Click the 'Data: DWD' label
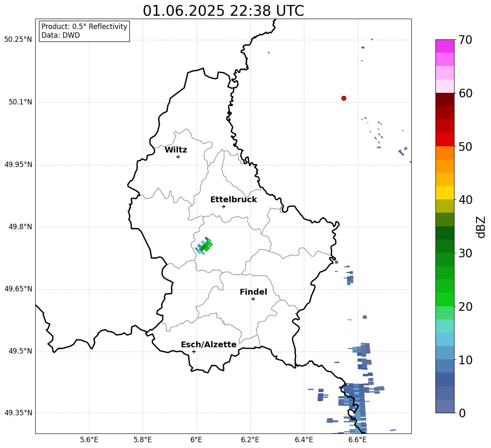The height and width of the screenshot is (448, 491). pos(61,35)
